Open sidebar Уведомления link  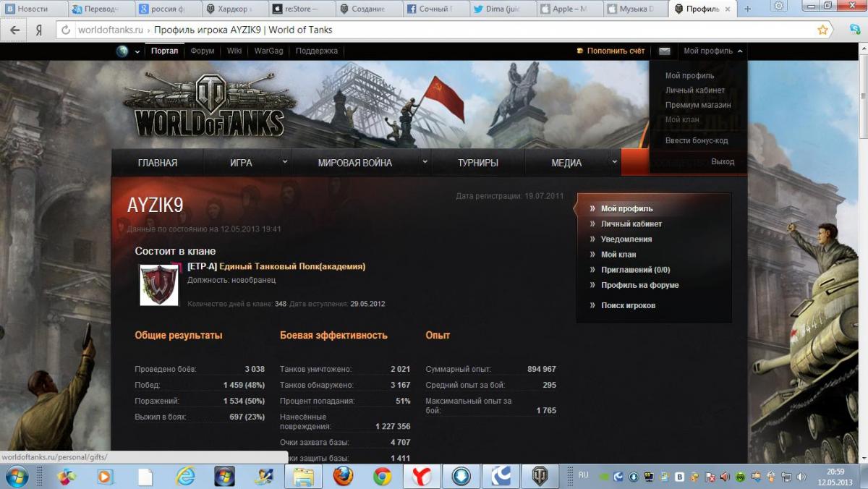(626, 239)
